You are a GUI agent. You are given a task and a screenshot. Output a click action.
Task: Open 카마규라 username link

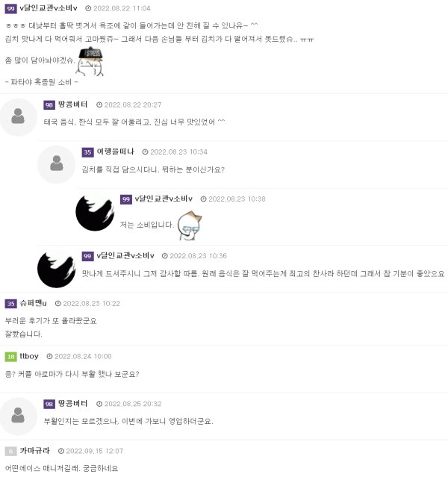tap(34, 451)
